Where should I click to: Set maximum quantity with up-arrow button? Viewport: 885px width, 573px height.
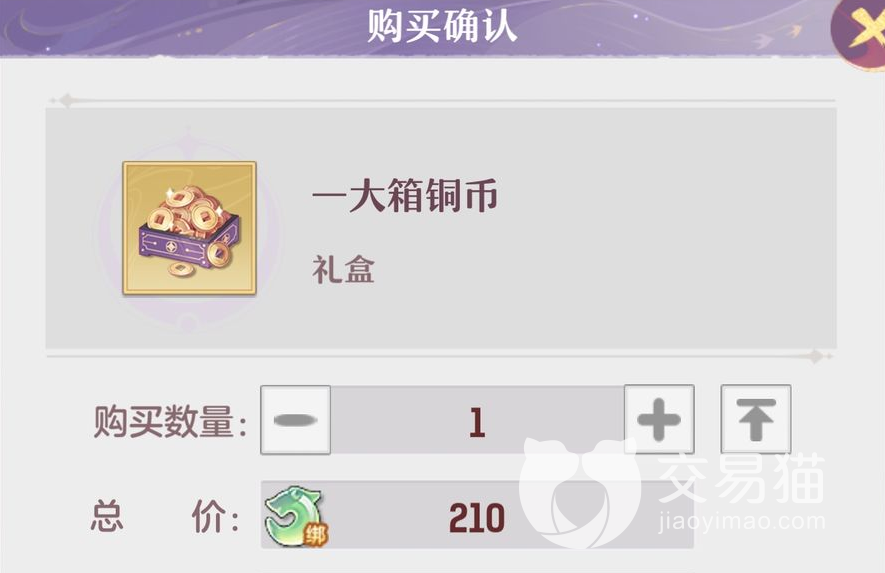tap(756, 419)
